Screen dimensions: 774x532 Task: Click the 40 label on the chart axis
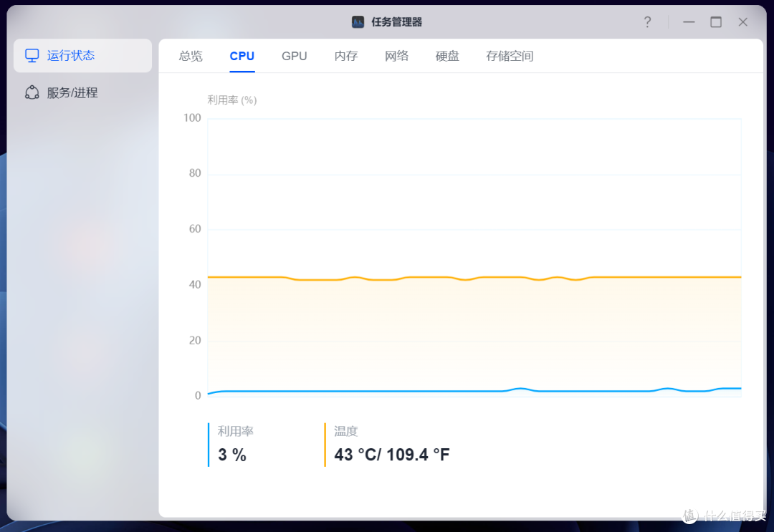195,284
